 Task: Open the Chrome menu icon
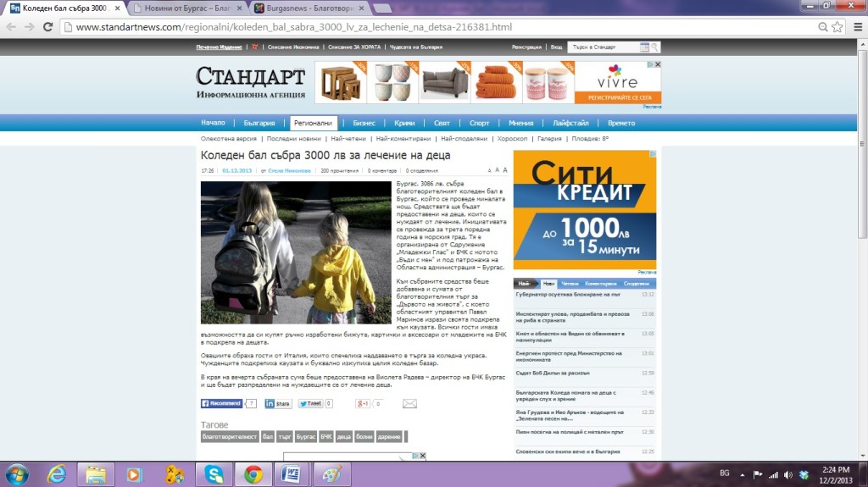[854, 27]
